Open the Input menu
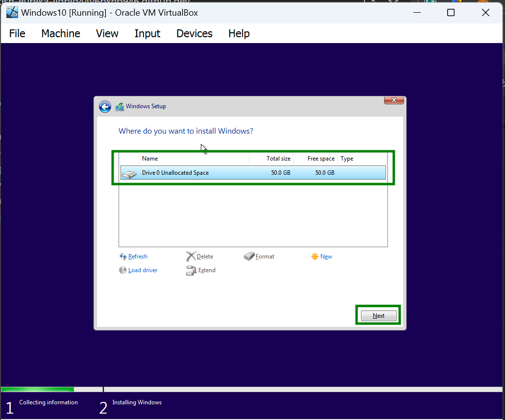Image resolution: width=505 pixels, height=420 pixels. (x=147, y=33)
